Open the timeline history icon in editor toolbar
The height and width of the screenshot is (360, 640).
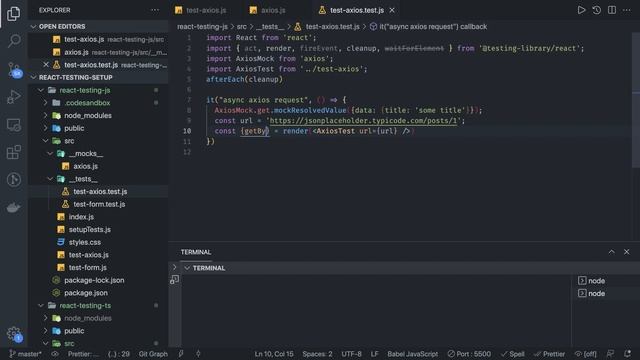point(596,10)
